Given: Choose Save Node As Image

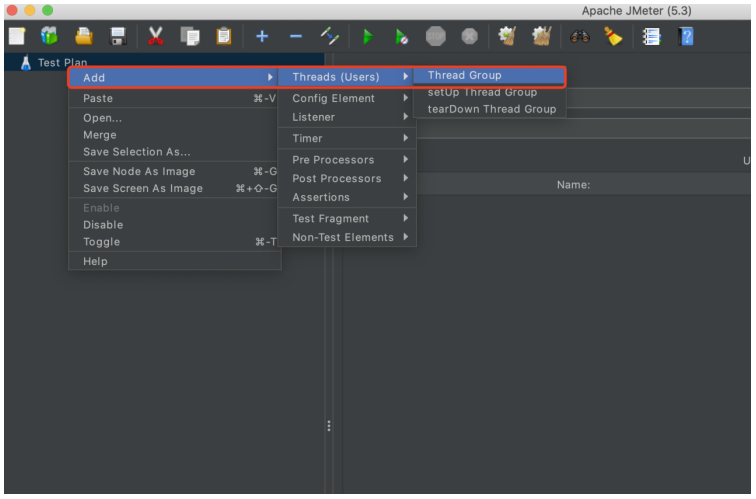Looking at the screenshot, I should (175, 172).
